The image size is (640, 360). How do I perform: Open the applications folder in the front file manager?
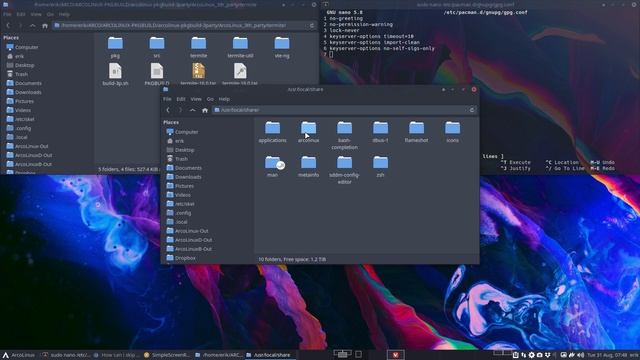tap(272, 131)
